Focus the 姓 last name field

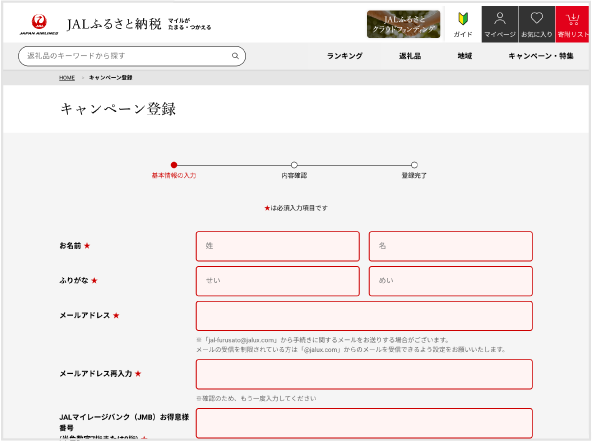(x=278, y=246)
